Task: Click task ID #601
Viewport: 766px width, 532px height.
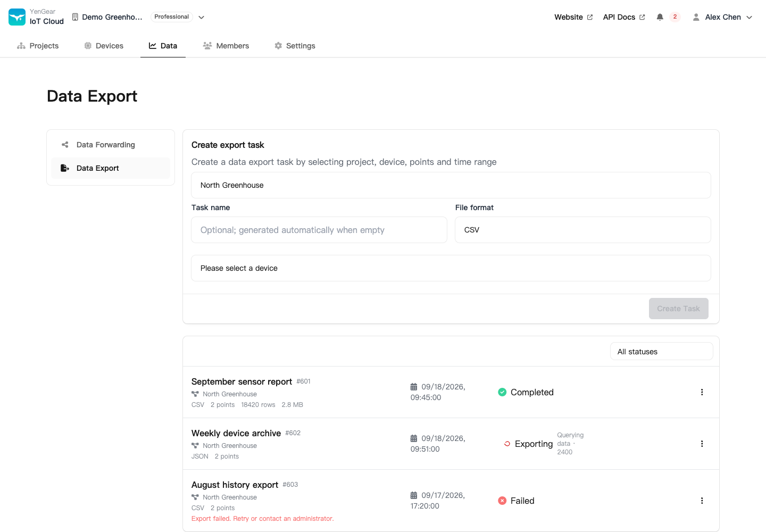Action: click(x=303, y=381)
